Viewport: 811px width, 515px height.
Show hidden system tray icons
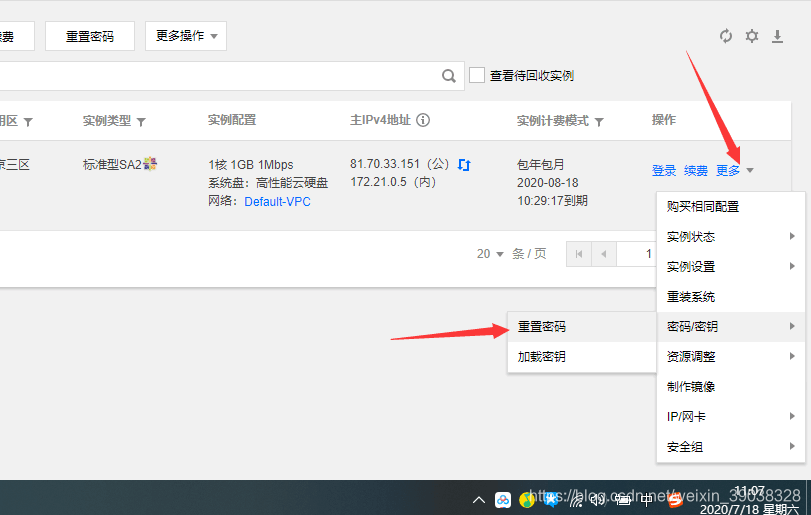pos(479,500)
